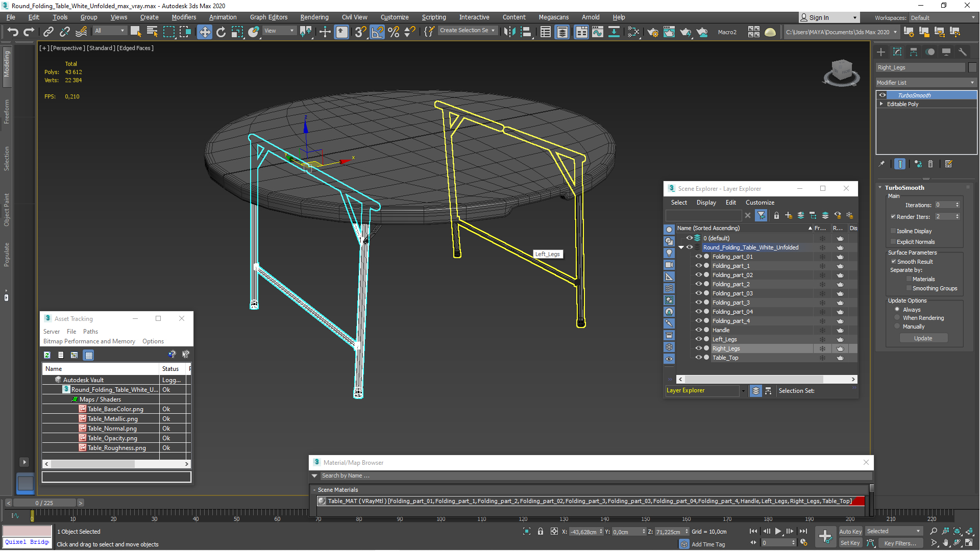Click the Redo arrow icon
Viewport: 980px width, 551px height.
coord(29,32)
